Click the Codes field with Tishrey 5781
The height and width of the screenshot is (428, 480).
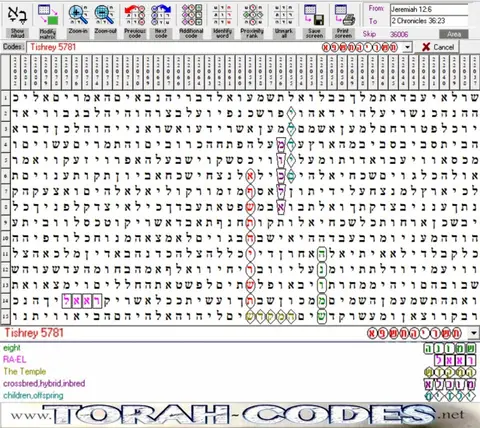point(215,47)
